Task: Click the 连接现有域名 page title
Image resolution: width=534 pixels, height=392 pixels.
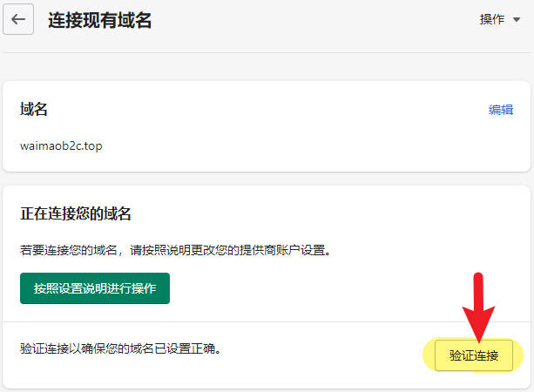Action: click(x=99, y=20)
